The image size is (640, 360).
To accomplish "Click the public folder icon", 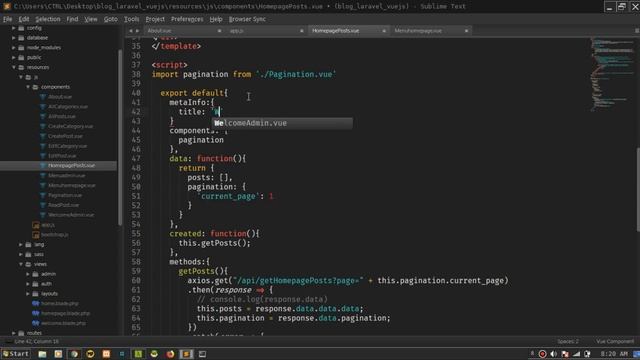I will [x=21, y=57].
